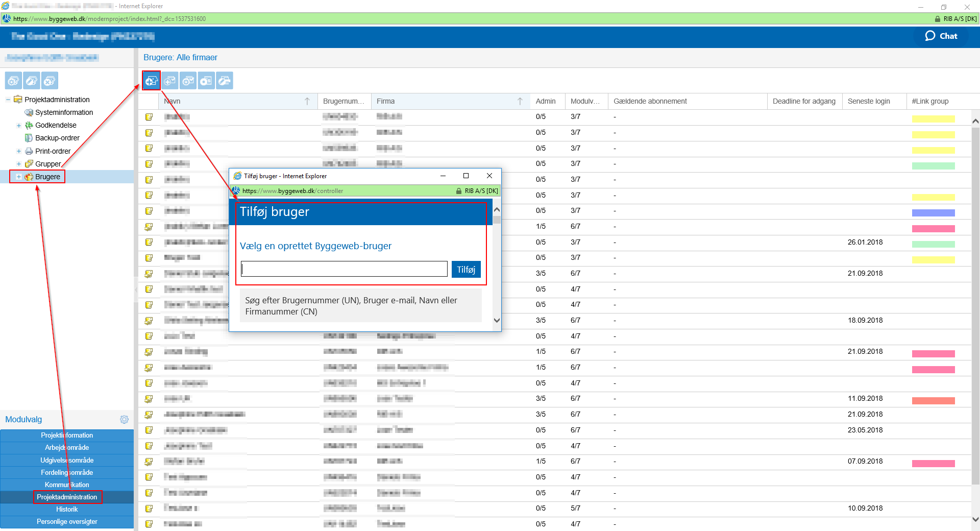Sort by the Seneste login column
Screen dimensions: 980x531
pyautogui.click(x=868, y=101)
